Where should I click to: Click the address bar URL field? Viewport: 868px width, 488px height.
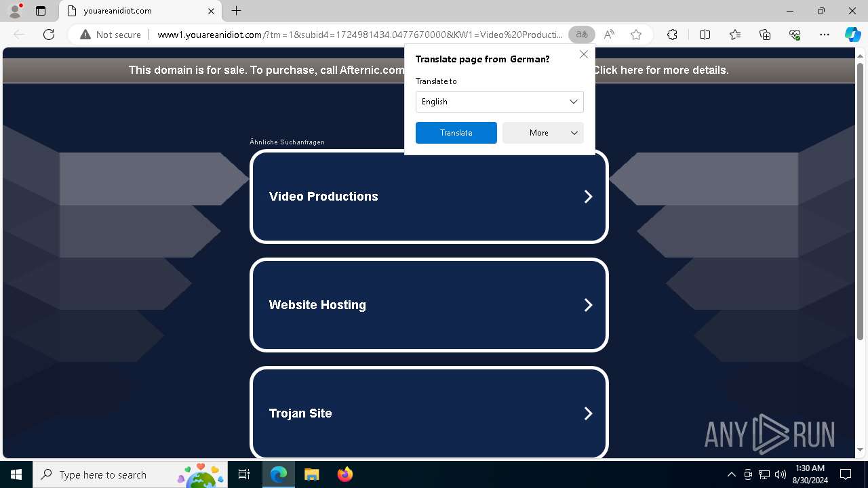[359, 35]
